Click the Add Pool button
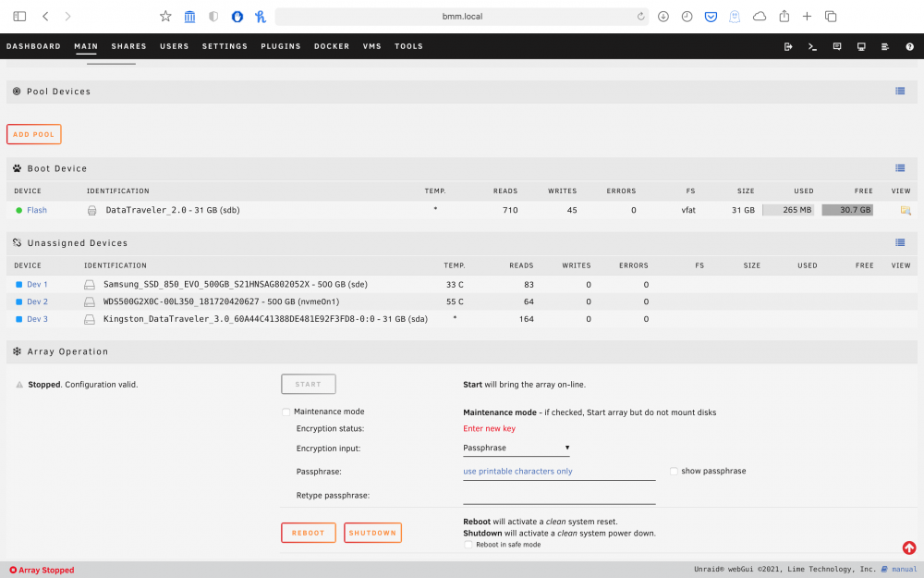This screenshot has height=578, width=924. (x=33, y=134)
